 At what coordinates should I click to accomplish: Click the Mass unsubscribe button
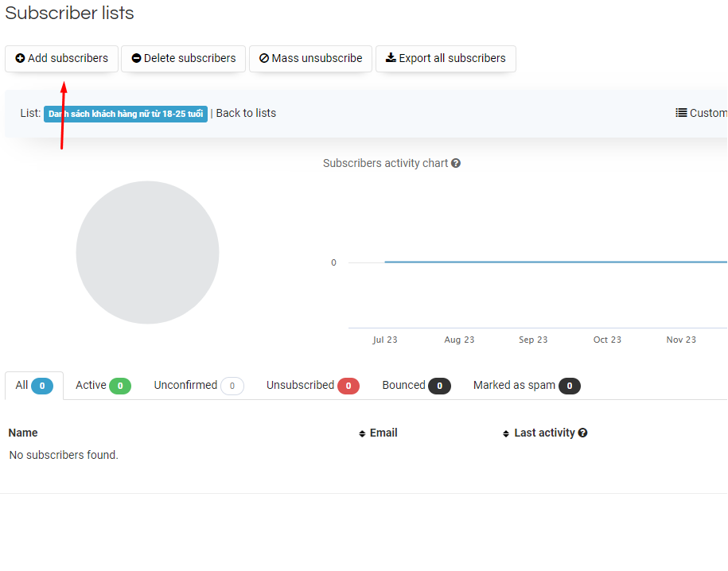(310, 58)
